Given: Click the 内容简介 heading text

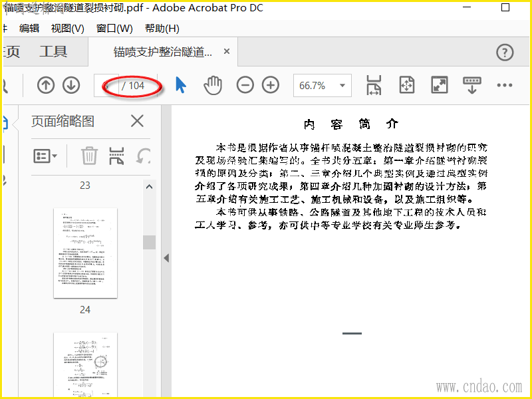Looking at the screenshot, I should tap(351, 124).
